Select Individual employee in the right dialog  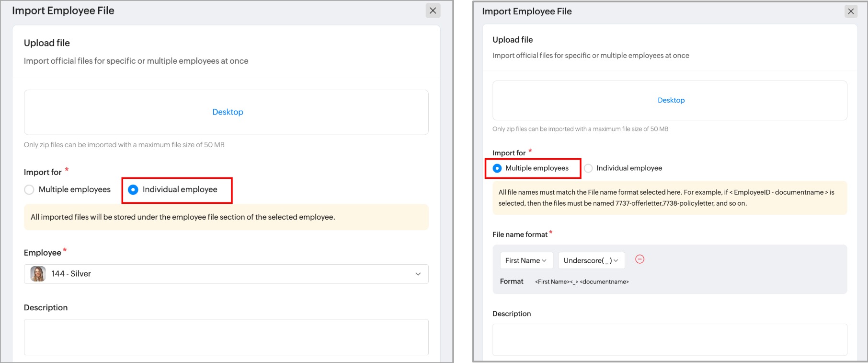[x=588, y=168]
